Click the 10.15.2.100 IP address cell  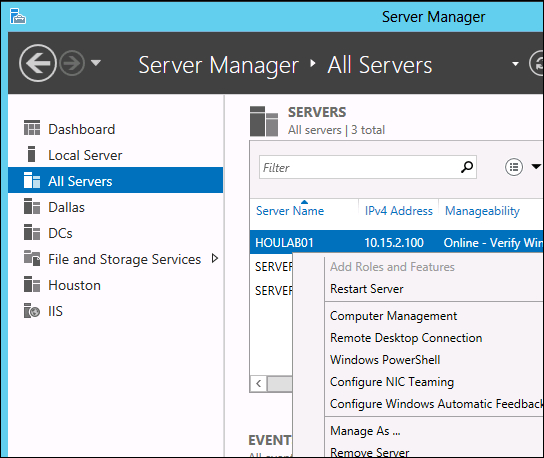pyautogui.click(x=394, y=243)
